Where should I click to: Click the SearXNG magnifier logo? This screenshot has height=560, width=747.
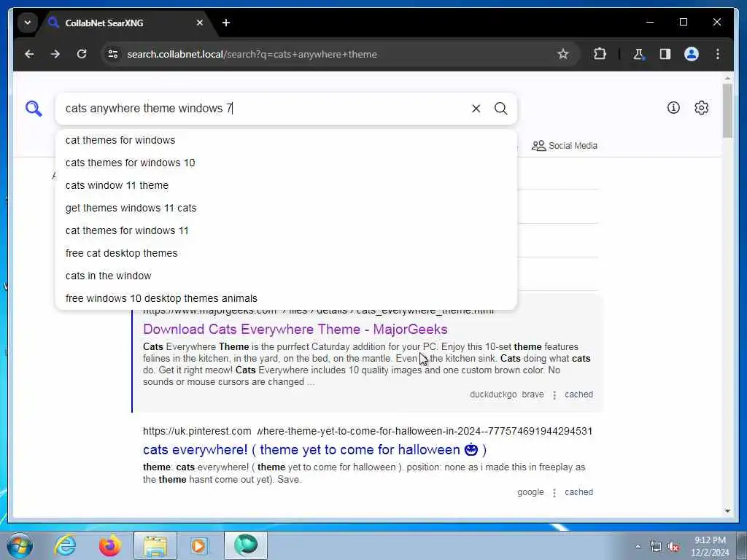pos(34,109)
